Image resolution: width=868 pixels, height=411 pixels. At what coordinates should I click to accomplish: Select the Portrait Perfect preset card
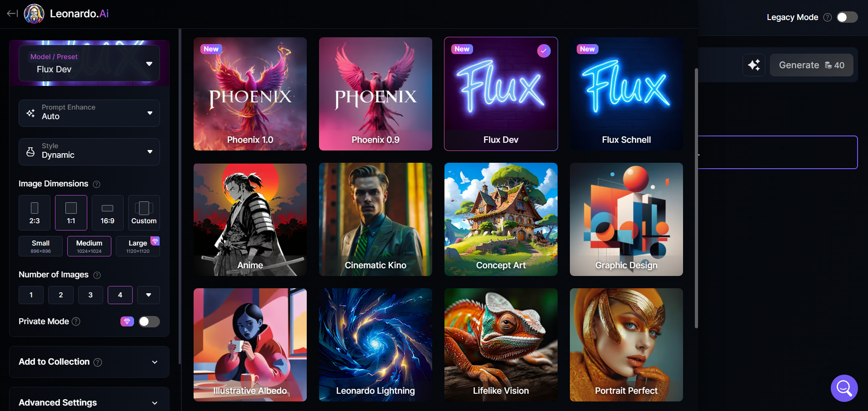click(626, 345)
